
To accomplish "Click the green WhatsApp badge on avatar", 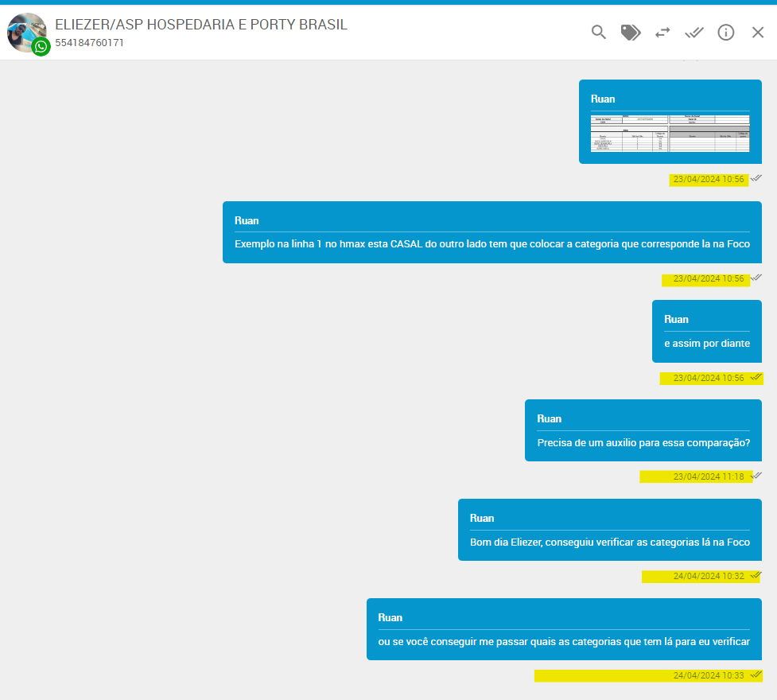I will pos(41,47).
